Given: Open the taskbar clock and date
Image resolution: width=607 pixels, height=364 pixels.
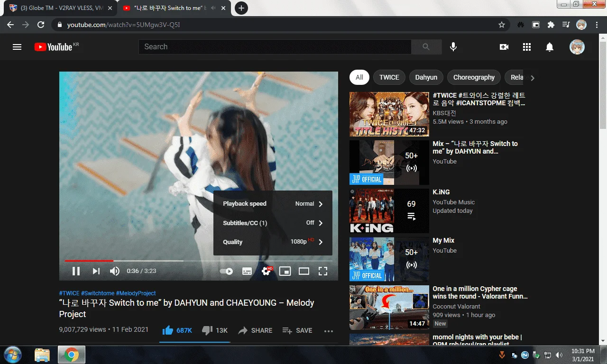Looking at the screenshot, I should point(583,355).
